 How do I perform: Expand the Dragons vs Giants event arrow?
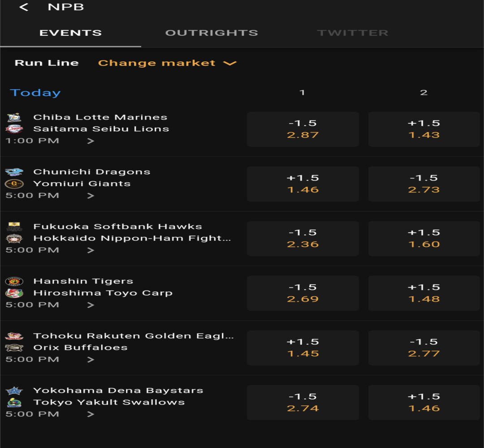pyautogui.click(x=91, y=196)
